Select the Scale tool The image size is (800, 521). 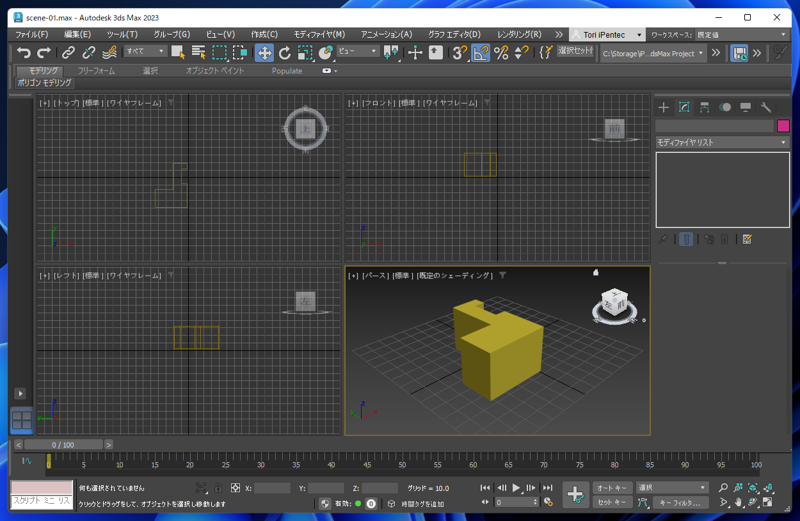point(305,53)
